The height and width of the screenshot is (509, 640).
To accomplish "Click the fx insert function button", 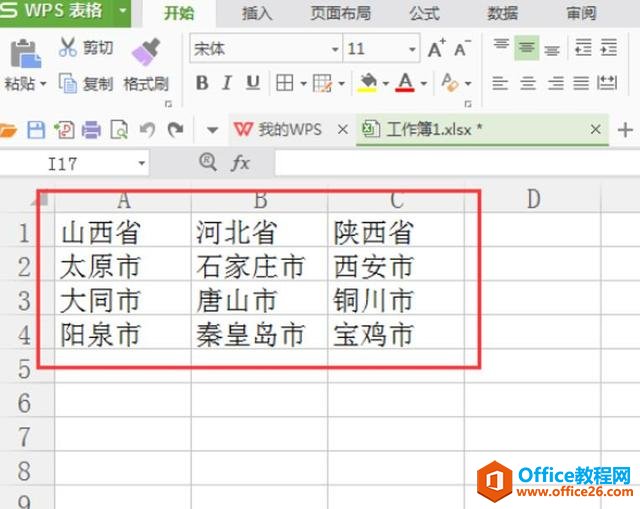I will [x=240, y=163].
